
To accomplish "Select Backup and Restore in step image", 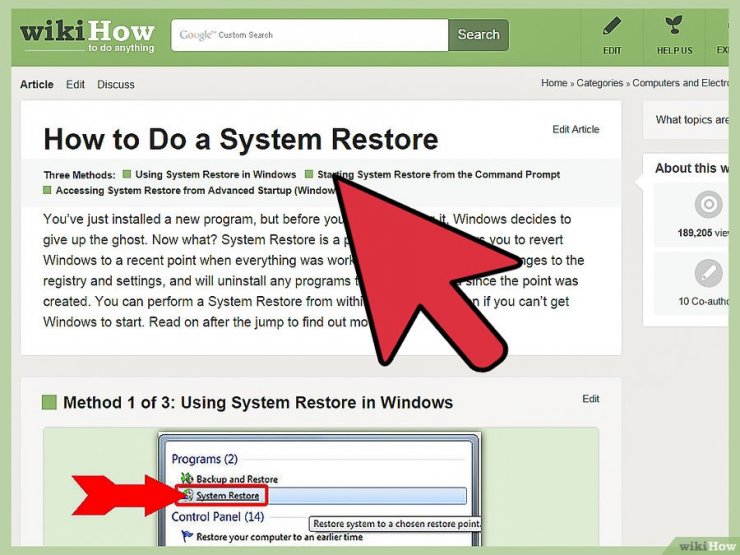I will (x=237, y=479).
